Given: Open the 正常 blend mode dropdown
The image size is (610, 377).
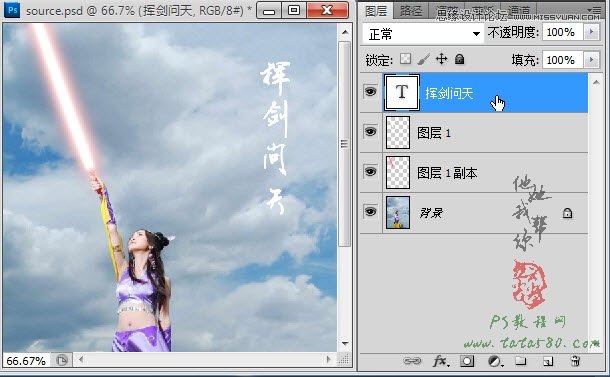Looking at the screenshot, I should tap(423, 34).
